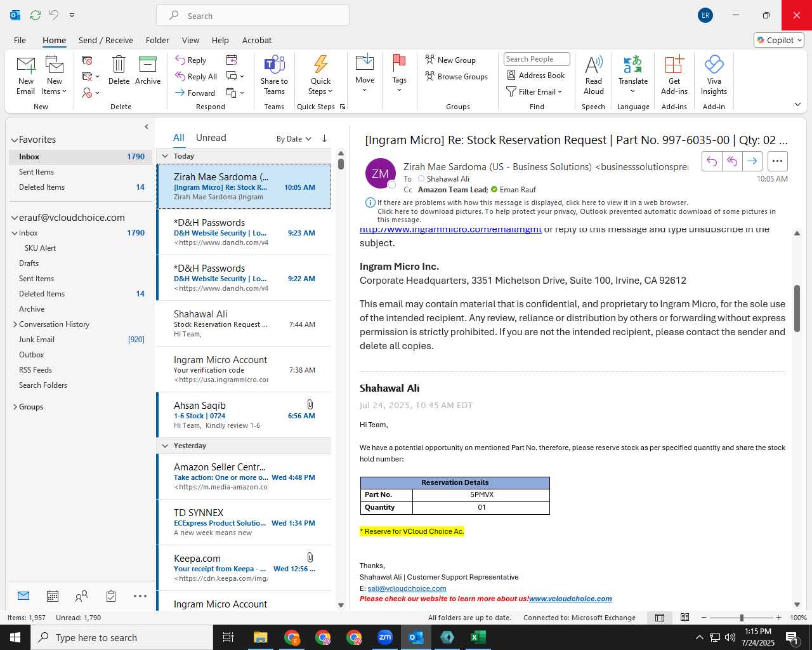
Task: Click Reply in the reading pane
Action: [712, 161]
